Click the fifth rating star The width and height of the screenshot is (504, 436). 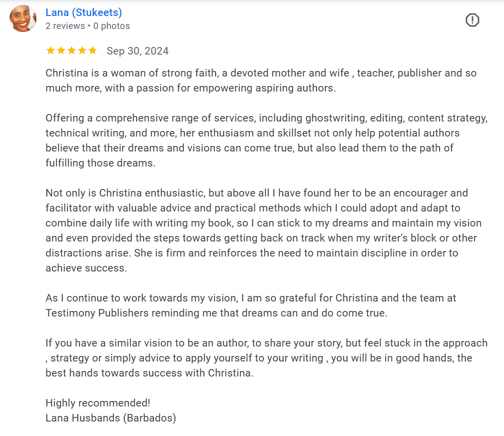pyautogui.click(x=92, y=50)
